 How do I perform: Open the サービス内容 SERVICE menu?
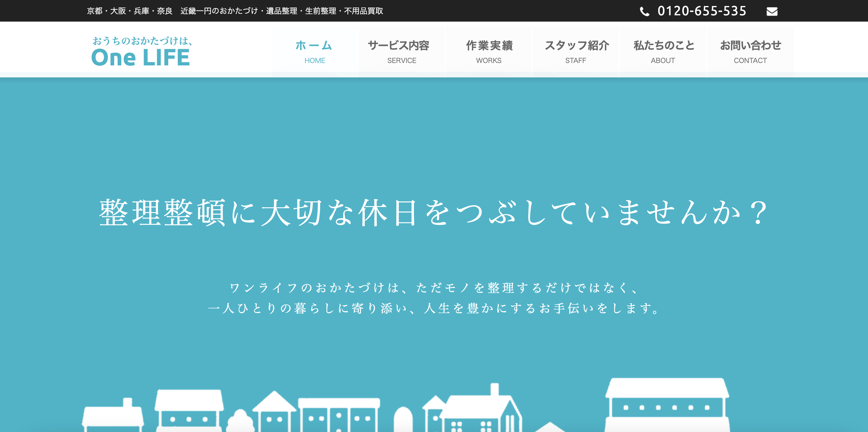(402, 52)
